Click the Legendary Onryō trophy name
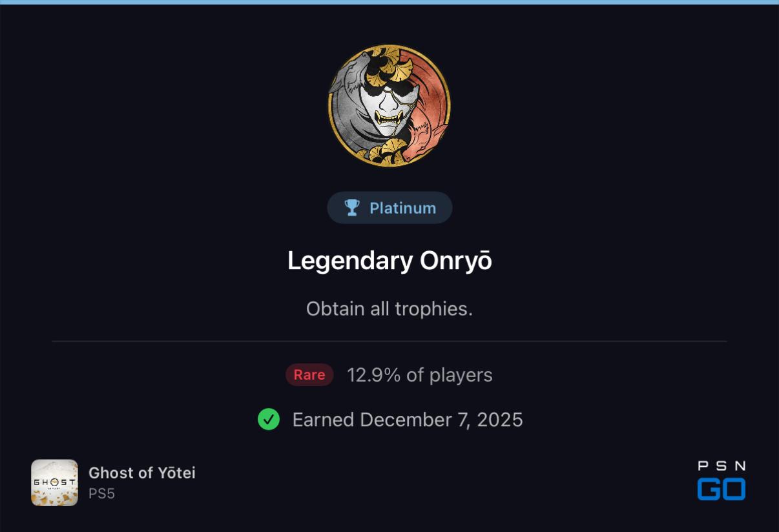The width and height of the screenshot is (779, 532). click(x=389, y=260)
